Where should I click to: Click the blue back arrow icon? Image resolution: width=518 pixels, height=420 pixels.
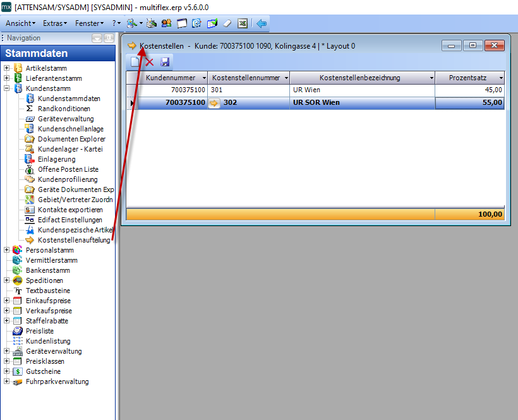[262, 23]
